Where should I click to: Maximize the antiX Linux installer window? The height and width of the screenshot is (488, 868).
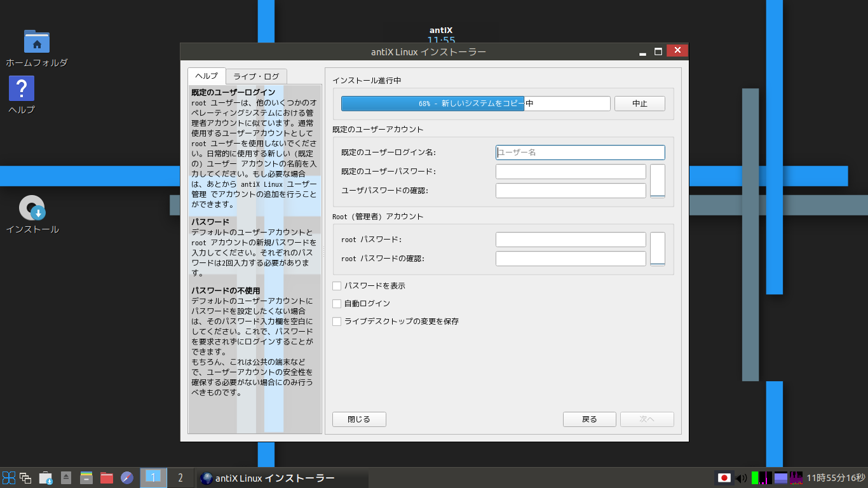tap(658, 51)
